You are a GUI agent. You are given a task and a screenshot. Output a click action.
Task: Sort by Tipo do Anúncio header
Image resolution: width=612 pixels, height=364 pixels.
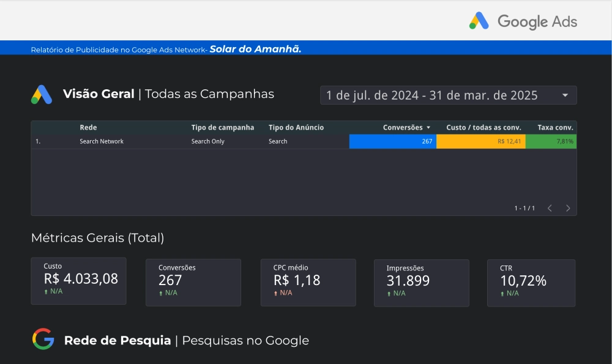(296, 127)
